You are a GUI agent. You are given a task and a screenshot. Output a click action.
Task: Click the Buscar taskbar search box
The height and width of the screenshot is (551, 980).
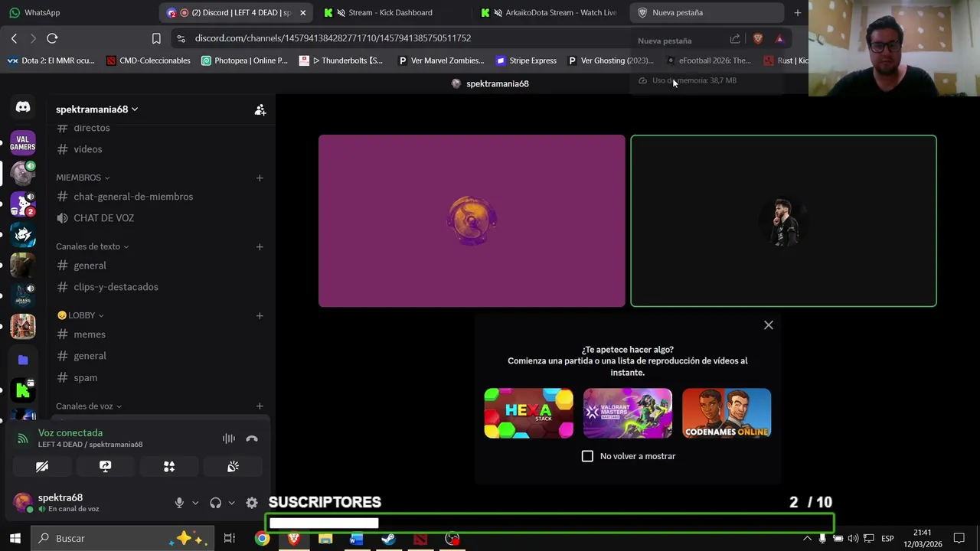coord(122,539)
